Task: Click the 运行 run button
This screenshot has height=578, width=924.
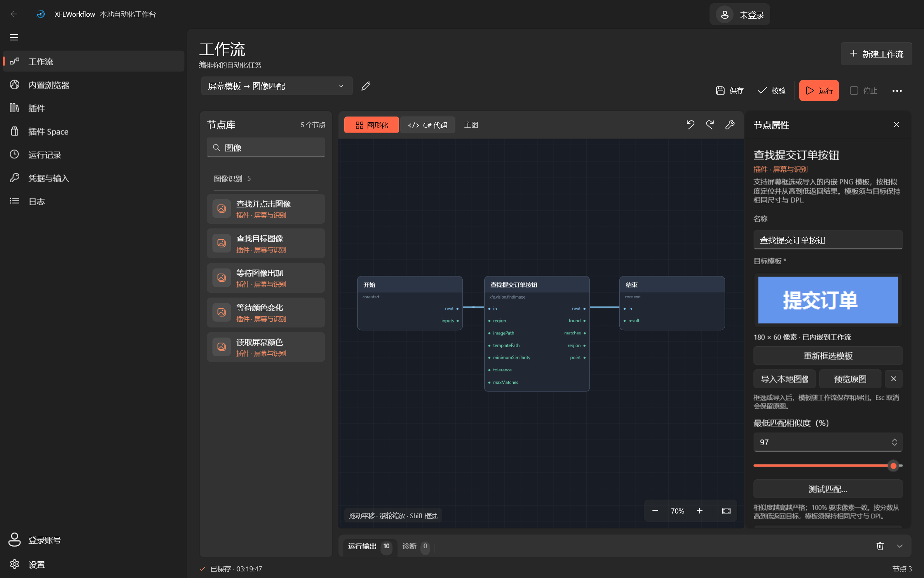Action: (x=819, y=91)
